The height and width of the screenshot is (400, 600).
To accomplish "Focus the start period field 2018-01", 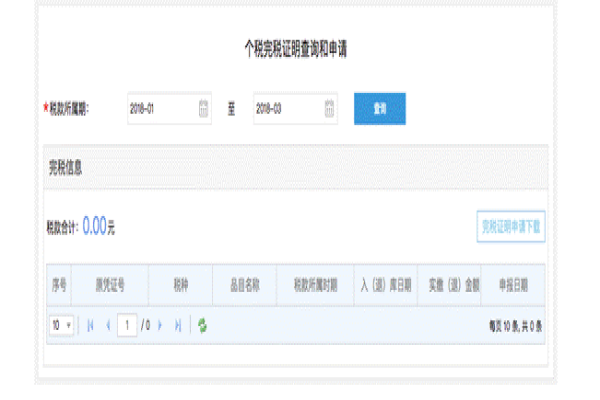I will point(170,108).
